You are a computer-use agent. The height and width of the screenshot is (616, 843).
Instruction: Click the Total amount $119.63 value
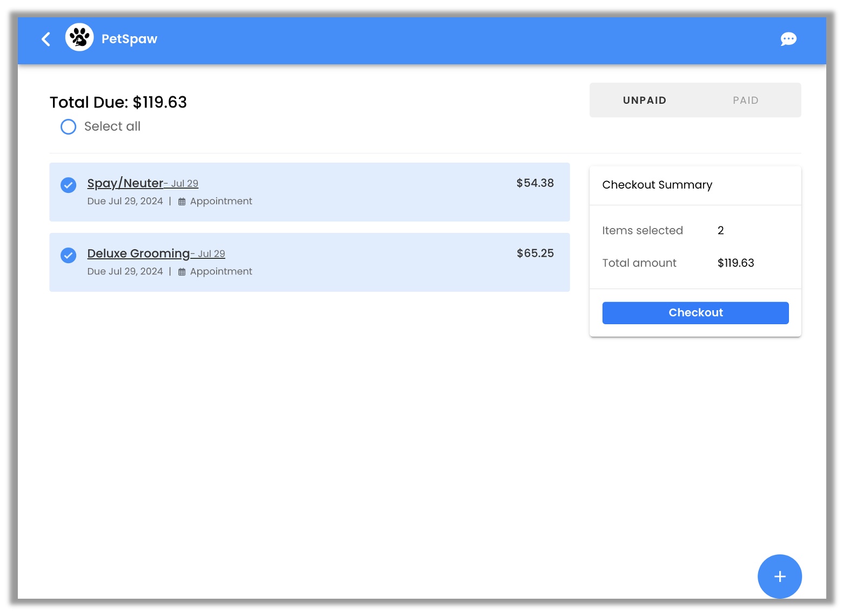point(735,263)
